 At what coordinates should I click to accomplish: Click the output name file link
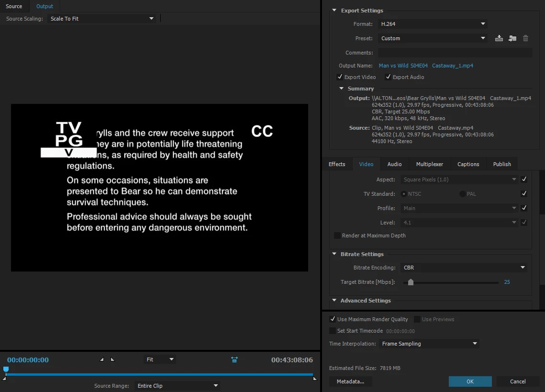(426, 66)
